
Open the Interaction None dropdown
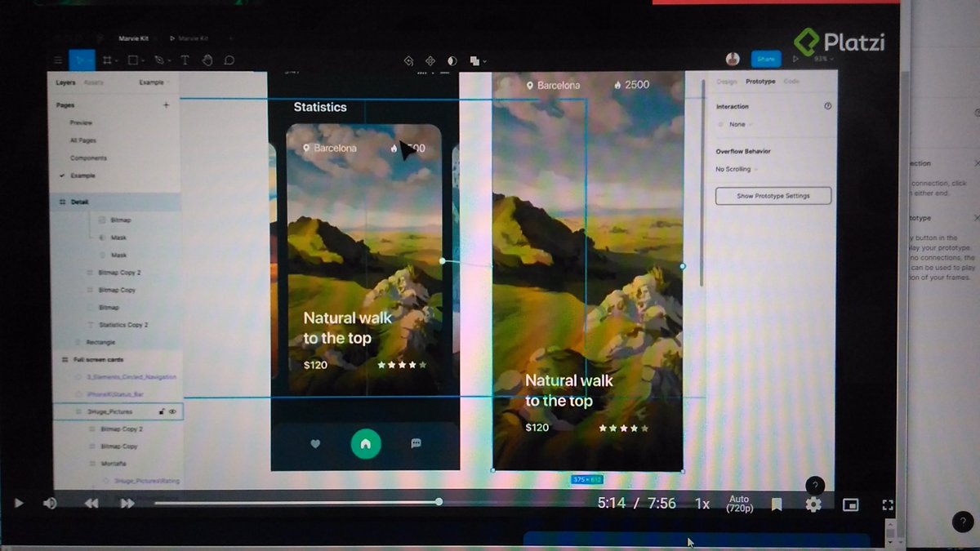pyautogui.click(x=739, y=124)
